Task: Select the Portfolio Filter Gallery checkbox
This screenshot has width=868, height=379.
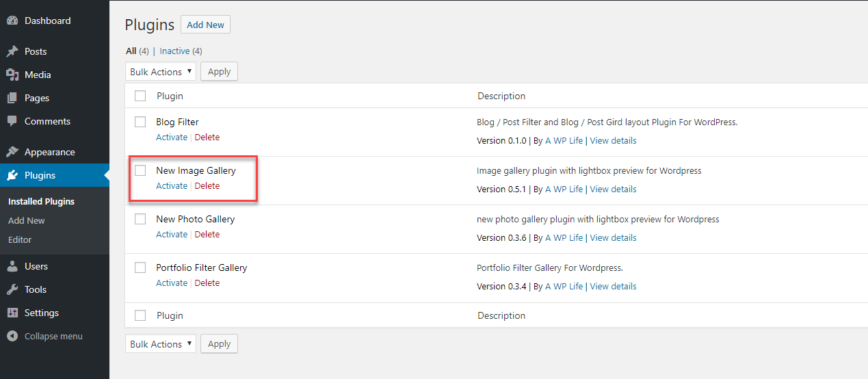Action: tap(140, 267)
